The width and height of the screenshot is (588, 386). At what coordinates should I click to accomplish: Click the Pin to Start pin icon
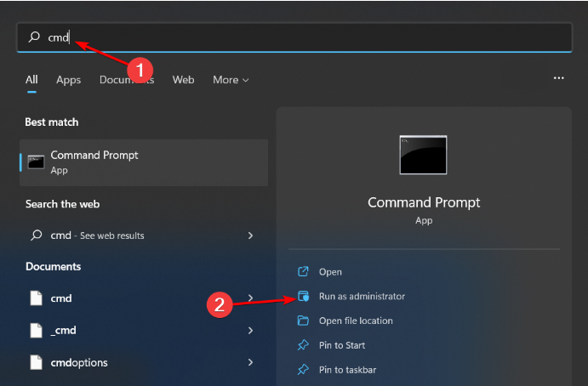(303, 345)
